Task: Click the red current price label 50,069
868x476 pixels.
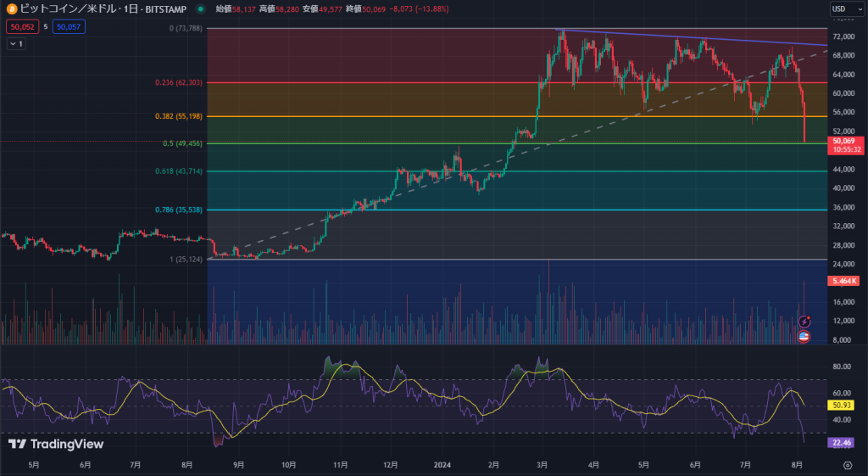Action: [846, 141]
